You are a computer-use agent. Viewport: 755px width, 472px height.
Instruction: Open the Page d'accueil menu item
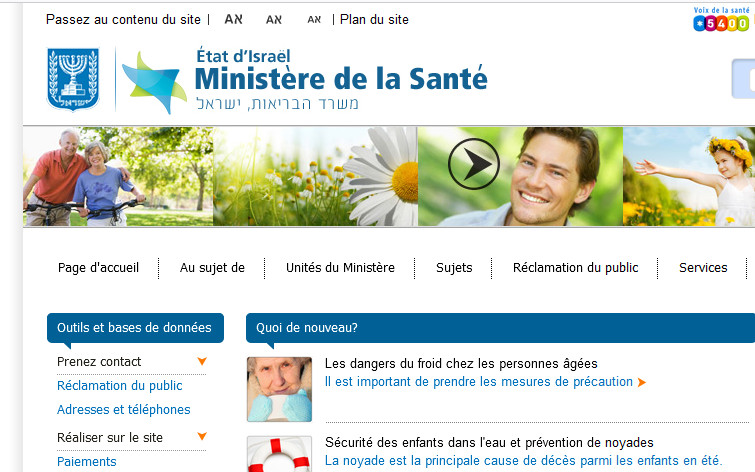(98, 268)
